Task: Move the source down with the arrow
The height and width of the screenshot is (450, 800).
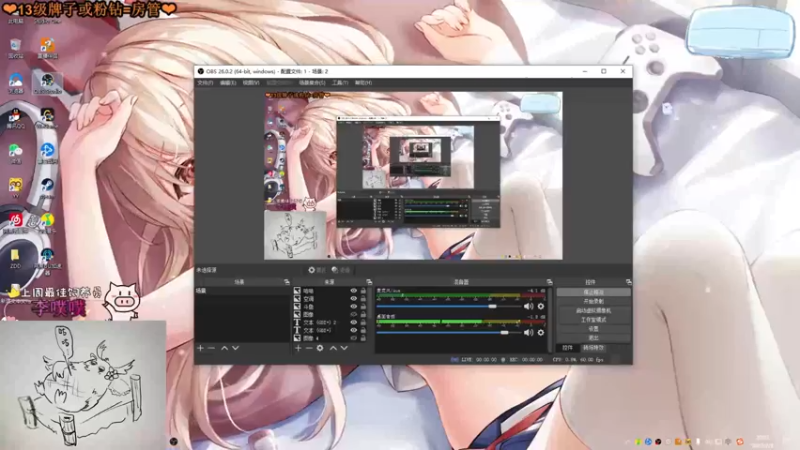Action: coord(344,348)
